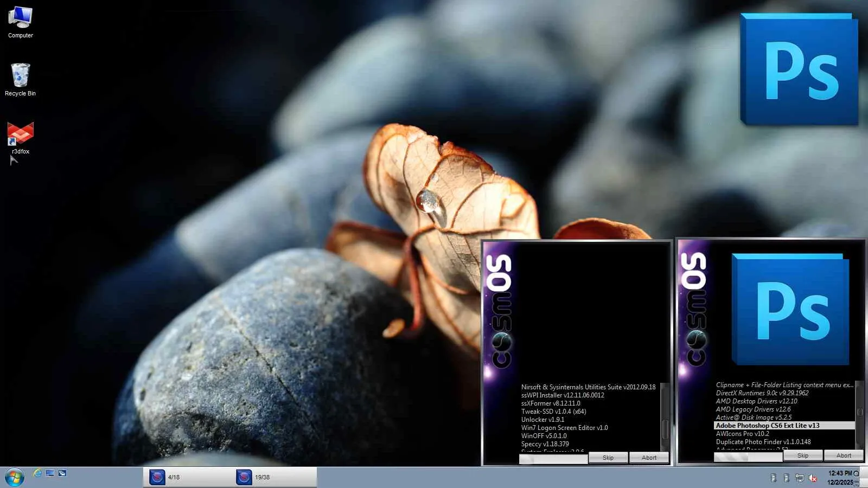
Task: Click the network tray icon
Action: point(800,478)
